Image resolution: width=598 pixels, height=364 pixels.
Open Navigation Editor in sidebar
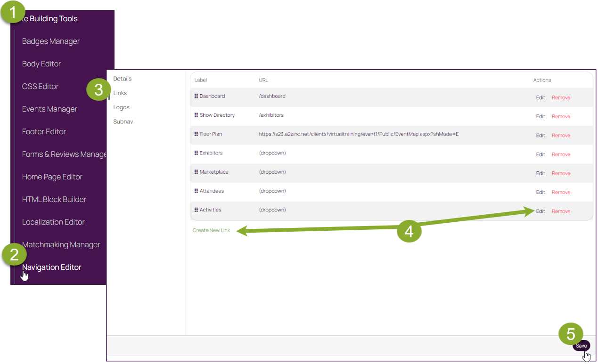coord(52,267)
